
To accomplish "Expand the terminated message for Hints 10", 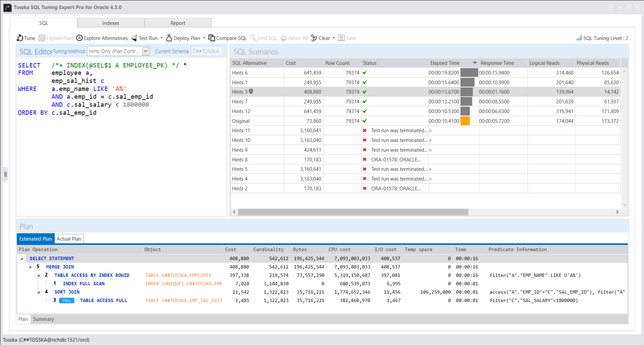I will coord(430,140).
